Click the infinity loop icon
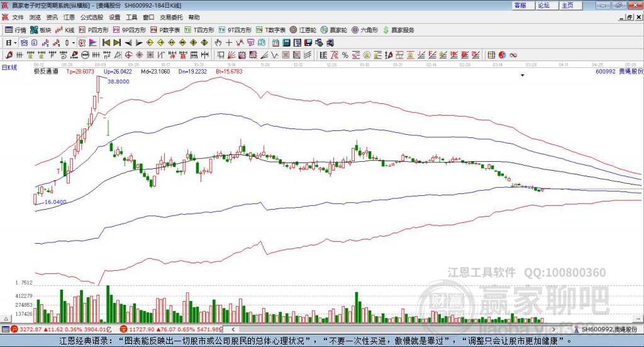The image size is (644, 347). pos(513,55)
